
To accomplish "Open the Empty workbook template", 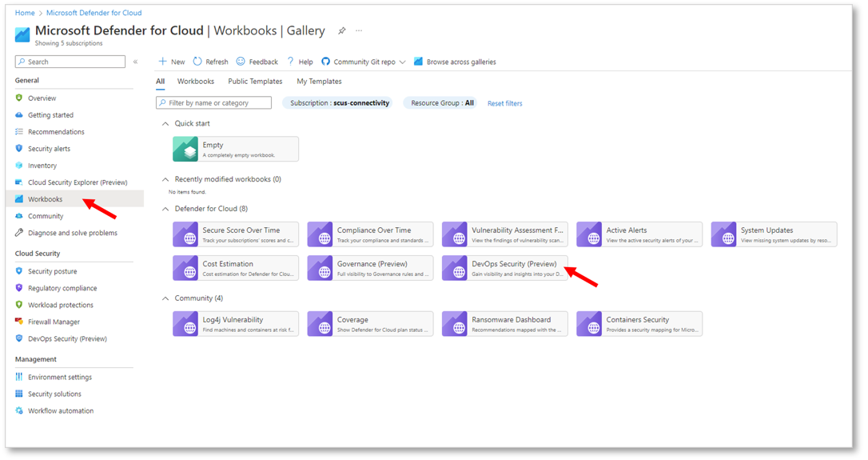I will point(236,150).
